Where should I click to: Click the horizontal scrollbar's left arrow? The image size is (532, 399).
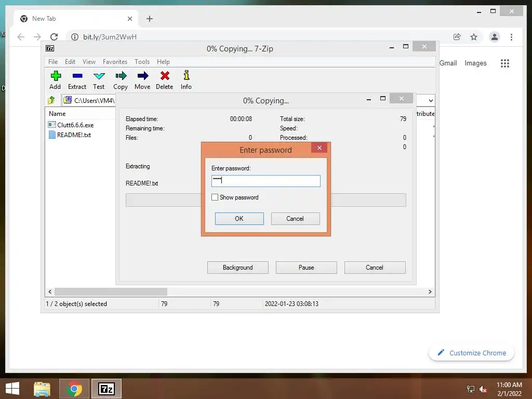click(x=50, y=291)
